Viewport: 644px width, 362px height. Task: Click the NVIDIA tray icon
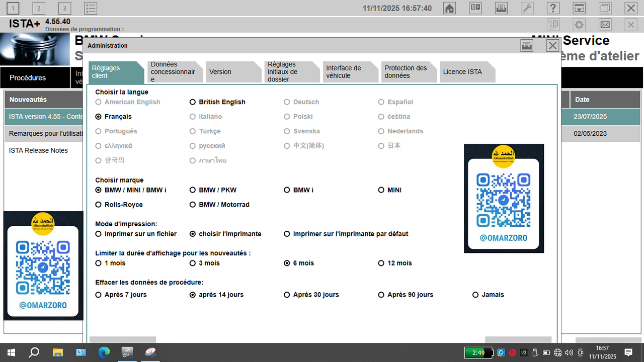click(524, 352)
